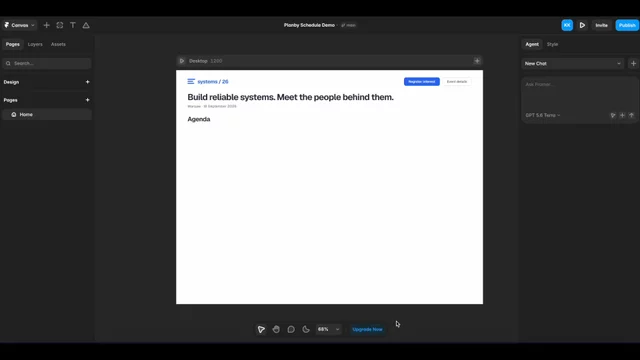Select the Build reliable systems headline
Viewport: 640px width, 360px height.
290,97
